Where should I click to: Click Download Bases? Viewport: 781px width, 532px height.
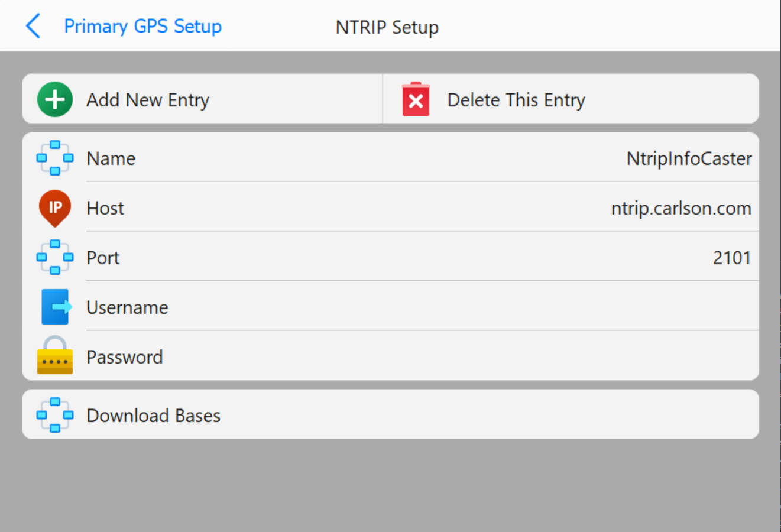[391, 414]
